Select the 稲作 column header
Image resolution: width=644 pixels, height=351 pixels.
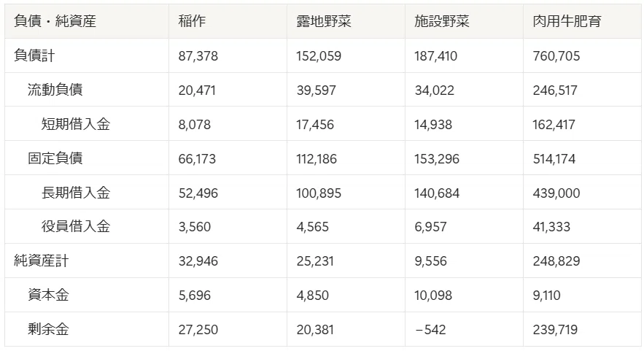(x=228, y=21)
